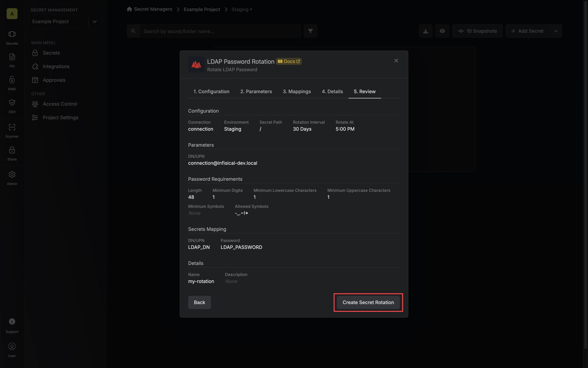Open the Share section icon
This screenshot has height=368, width=588.
pos(12,150)
